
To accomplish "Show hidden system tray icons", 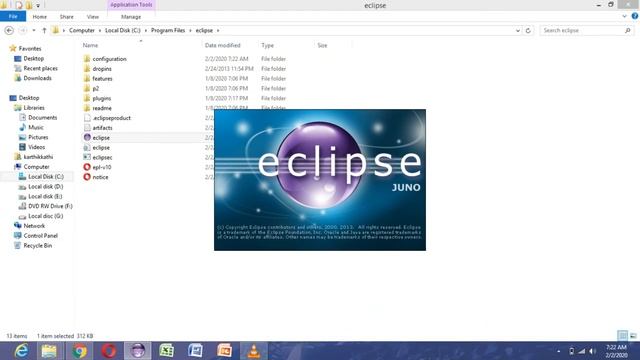I will pos(558,351).
